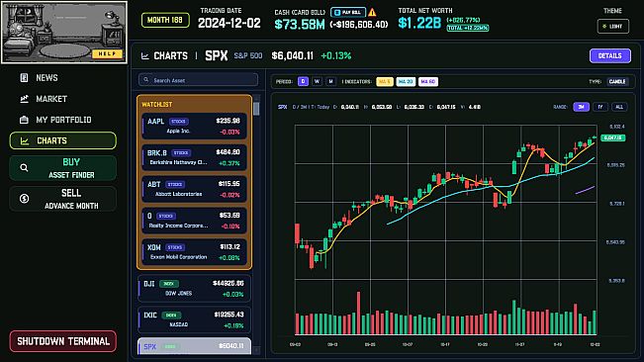The image size is (644, 362).
Task: Click the warning triangle next to Pay Bill
Action: (x=372, y=12)
